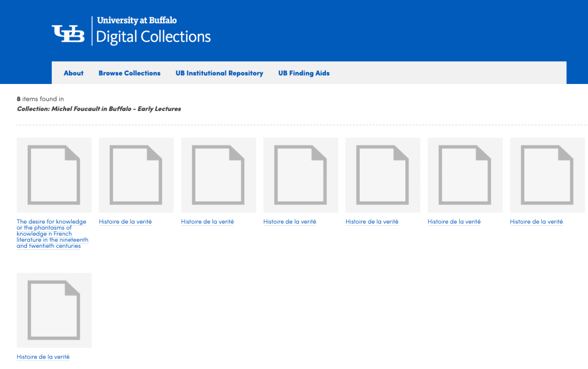Select the sixth document icon in the top row
The image size is (588, 369).
pos(465,175)
